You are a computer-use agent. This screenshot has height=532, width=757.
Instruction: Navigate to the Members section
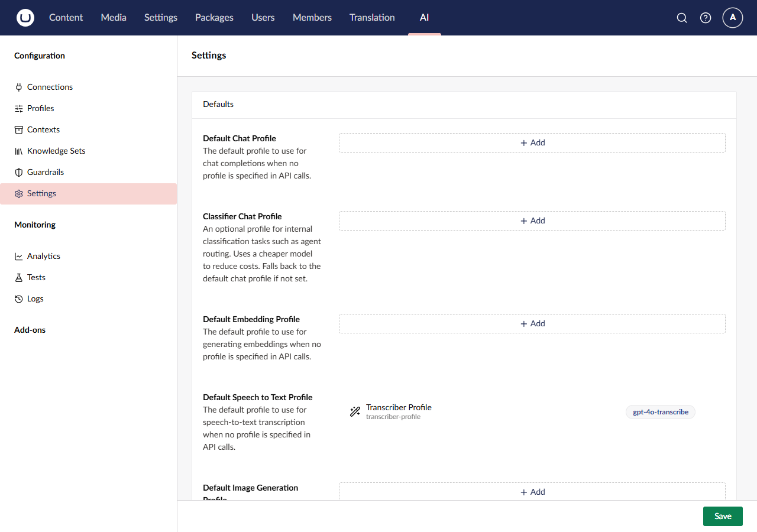tap(312, 18)
